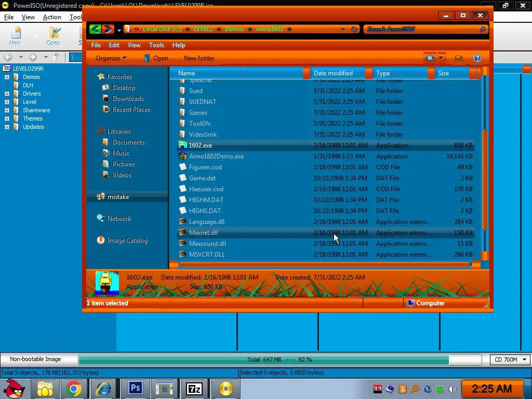Screen dimensions: 532x399
Task: Expand Drivers node in PowerISO tree
Action: tap(7, 94)
